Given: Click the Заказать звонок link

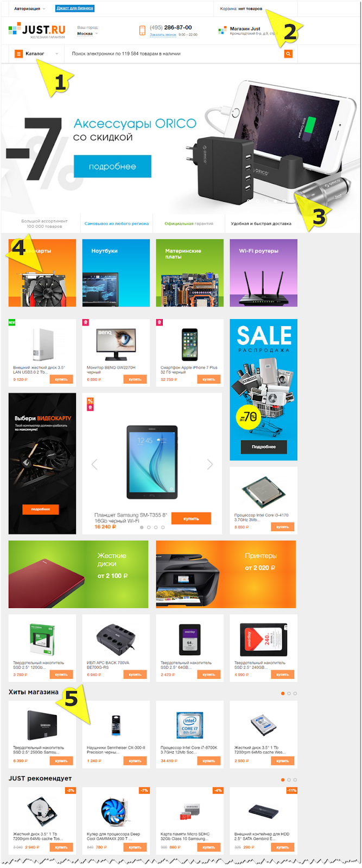Looking at the screenshot, I should [x=163, y=35].
